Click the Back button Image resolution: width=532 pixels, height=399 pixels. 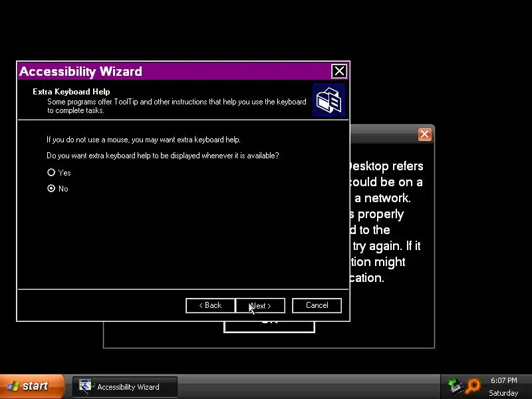[210, 305]
